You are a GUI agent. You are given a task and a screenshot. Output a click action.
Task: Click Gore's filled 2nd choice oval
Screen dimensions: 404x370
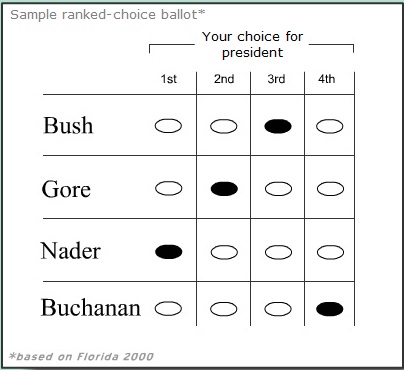[224, 189]
